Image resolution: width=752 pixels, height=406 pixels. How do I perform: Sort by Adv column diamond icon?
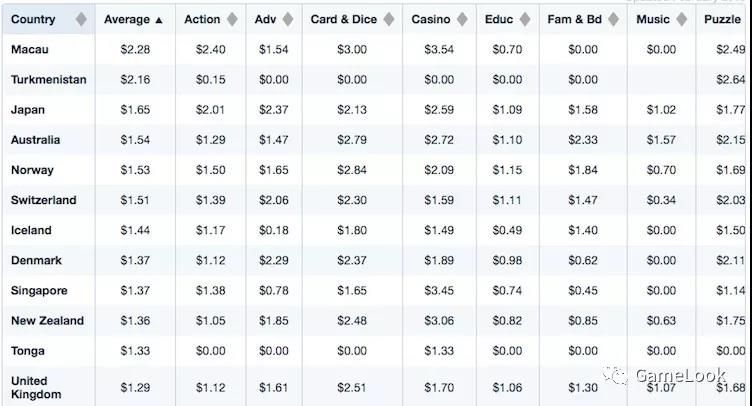(288, 19)
